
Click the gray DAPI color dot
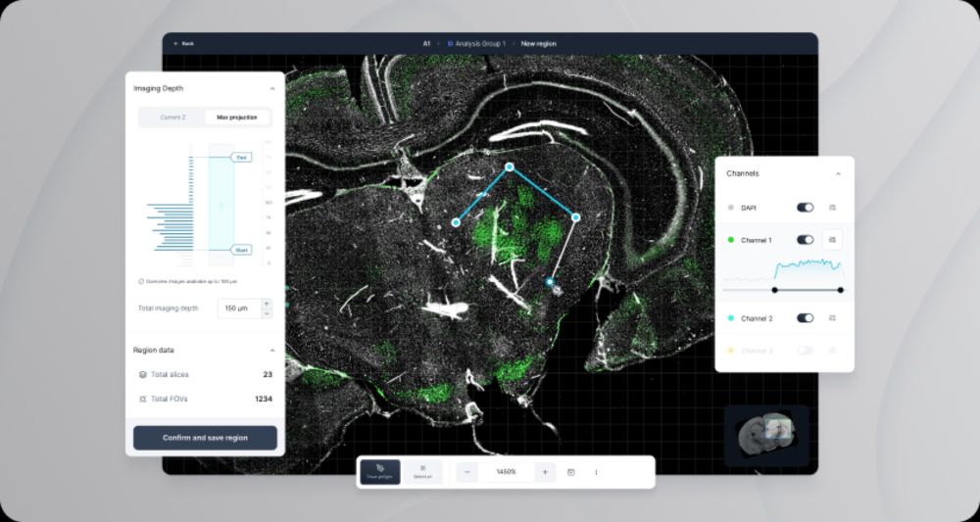[731, 208]
